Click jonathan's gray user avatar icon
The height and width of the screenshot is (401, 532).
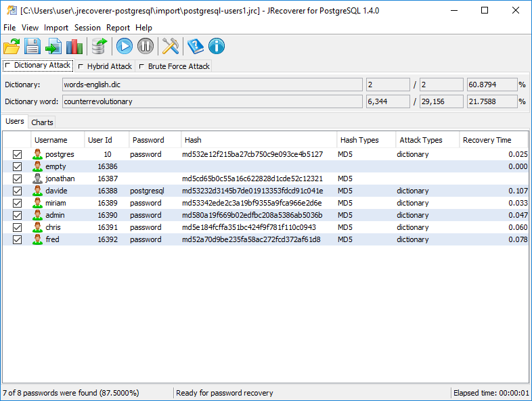(x=38, y=179)
